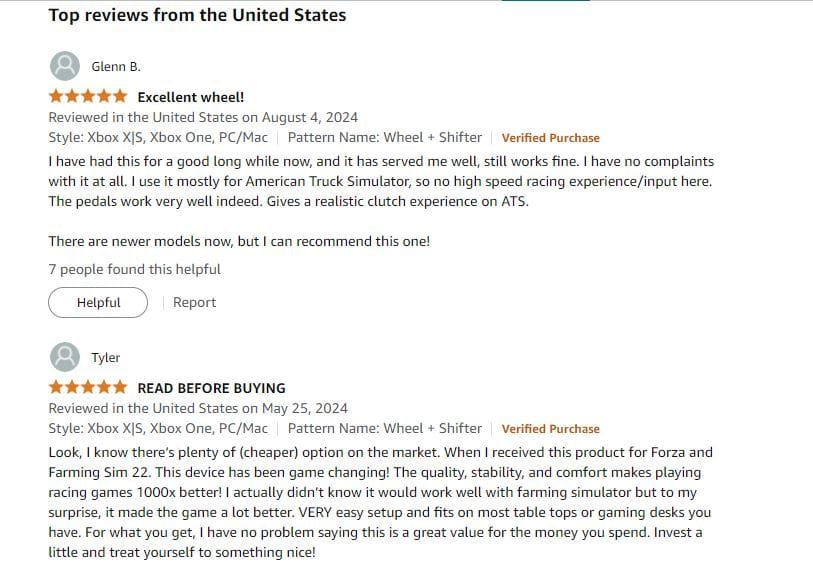The image size is (813, 566).
Task: Click Verified Purchase label on Glenn's review
Action: point(550,138)
